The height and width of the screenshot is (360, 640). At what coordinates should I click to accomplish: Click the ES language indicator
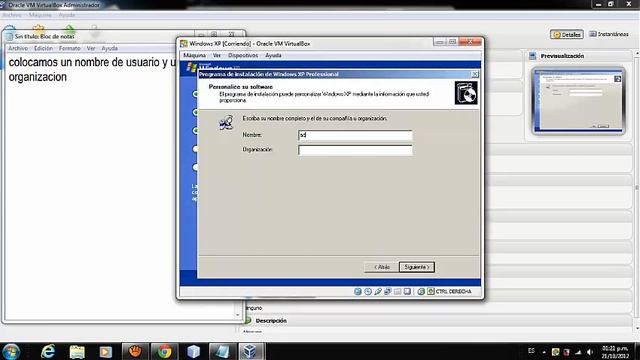pos(531,351)
